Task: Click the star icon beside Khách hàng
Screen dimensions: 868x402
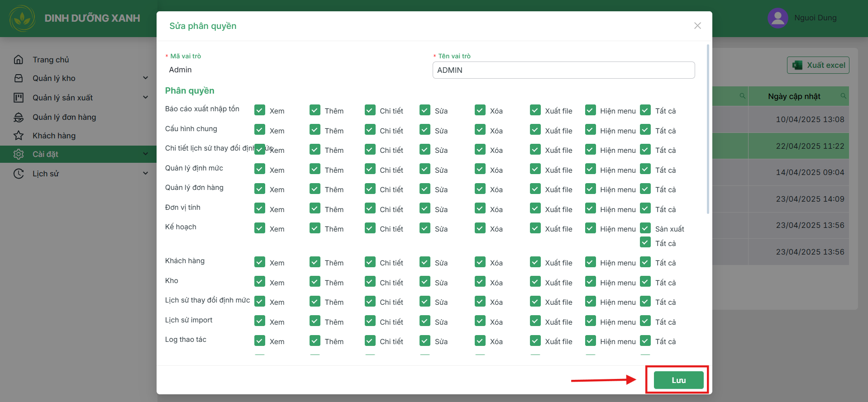Action: coord(19,136)
